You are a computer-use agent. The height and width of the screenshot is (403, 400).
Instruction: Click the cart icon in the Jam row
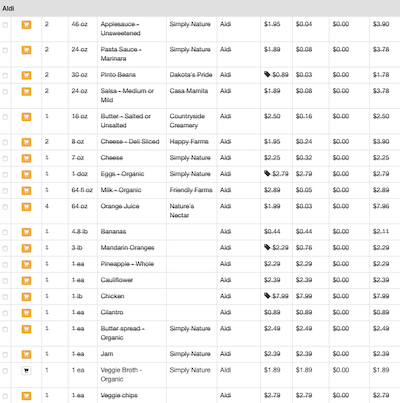coord(26,354)
